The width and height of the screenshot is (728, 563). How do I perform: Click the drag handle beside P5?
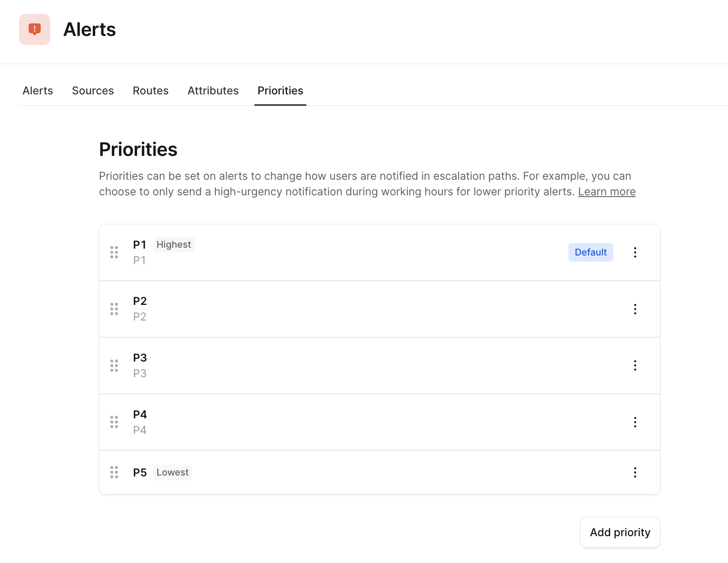point(114,472)
